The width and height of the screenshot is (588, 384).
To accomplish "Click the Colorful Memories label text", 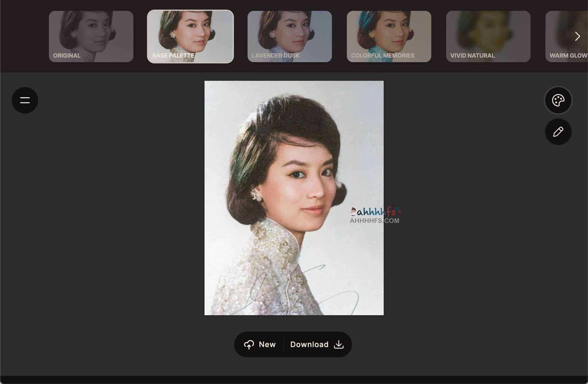I will tap(382, 55).
